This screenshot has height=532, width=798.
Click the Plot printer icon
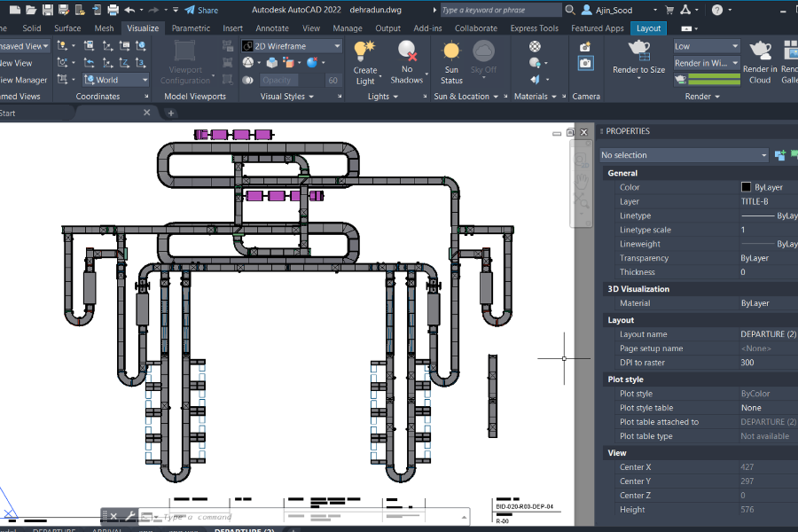[113, 10]
